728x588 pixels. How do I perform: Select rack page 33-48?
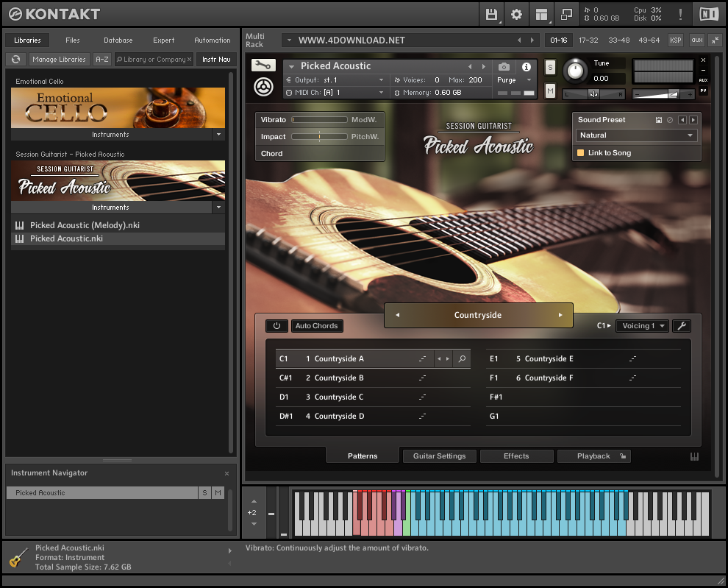tap(619, 40)
